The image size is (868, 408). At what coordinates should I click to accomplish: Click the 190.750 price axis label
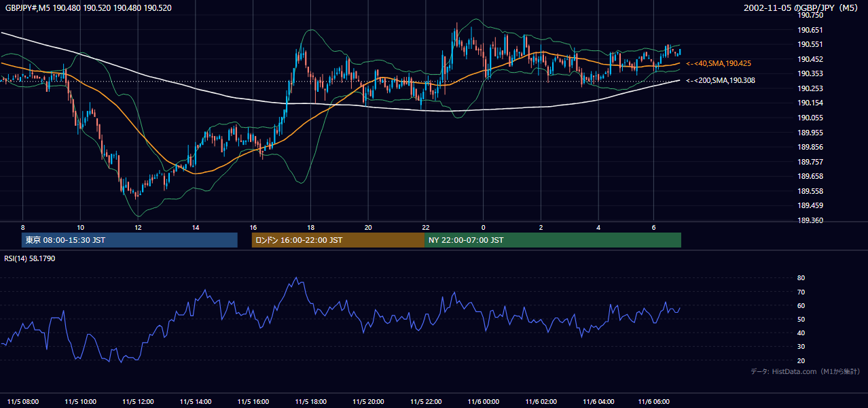[810, 15]
